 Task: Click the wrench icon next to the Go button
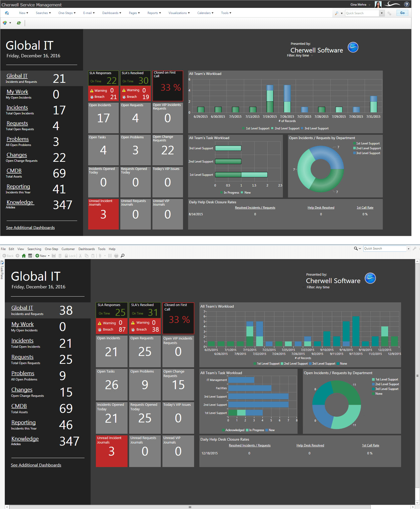pos(389,13)
